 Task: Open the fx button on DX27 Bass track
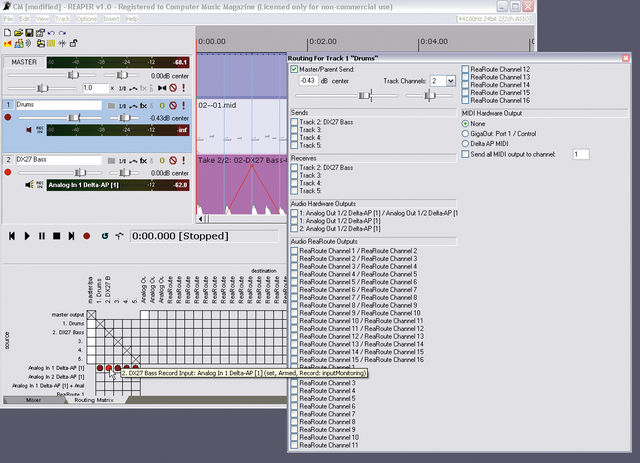click(x=143, y=160)
